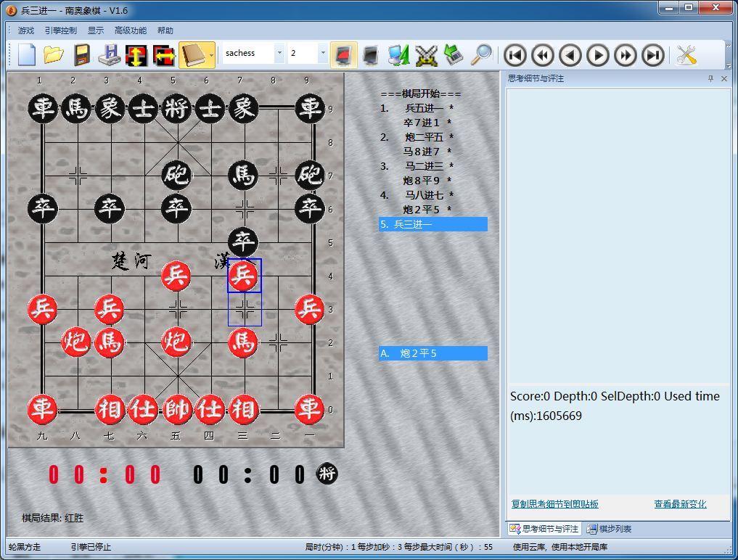Open a file with the folder icon

pyautogui.click(x=54, y=55)
